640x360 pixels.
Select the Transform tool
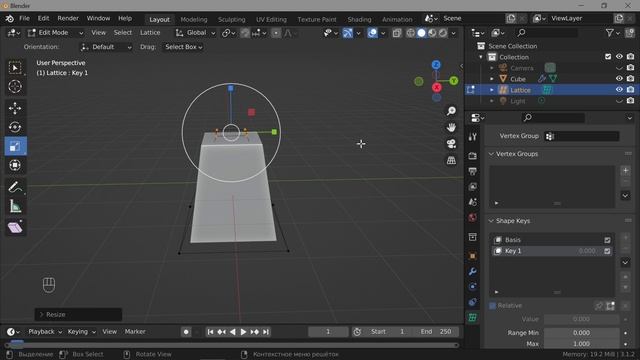pos(15,165)
